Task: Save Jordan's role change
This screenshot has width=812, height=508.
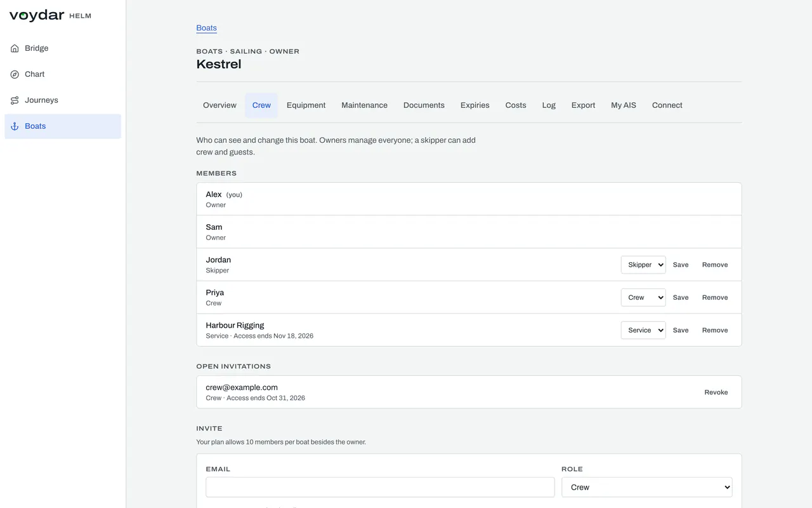Action: 681,265
